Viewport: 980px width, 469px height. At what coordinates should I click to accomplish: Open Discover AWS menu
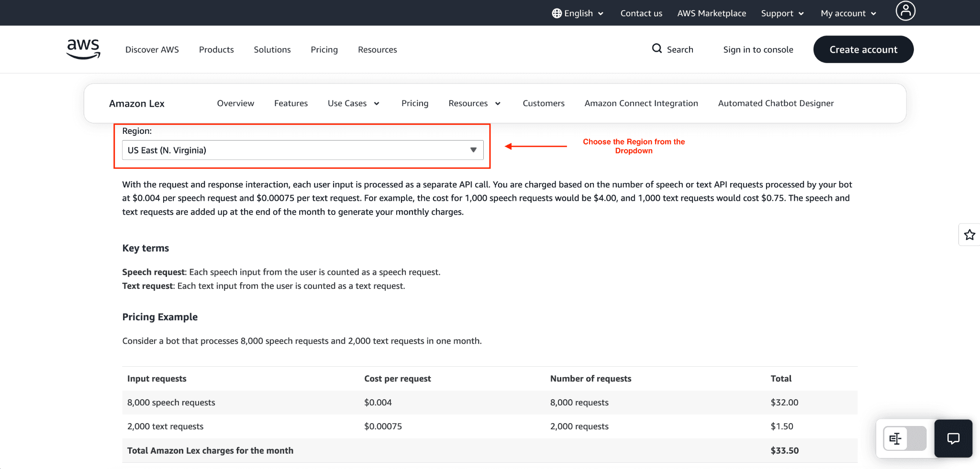pos(152,50)
